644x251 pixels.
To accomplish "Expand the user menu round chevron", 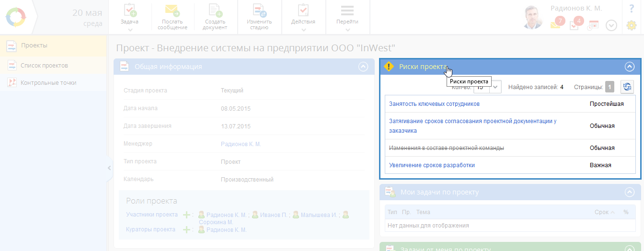I will point(611,25).
